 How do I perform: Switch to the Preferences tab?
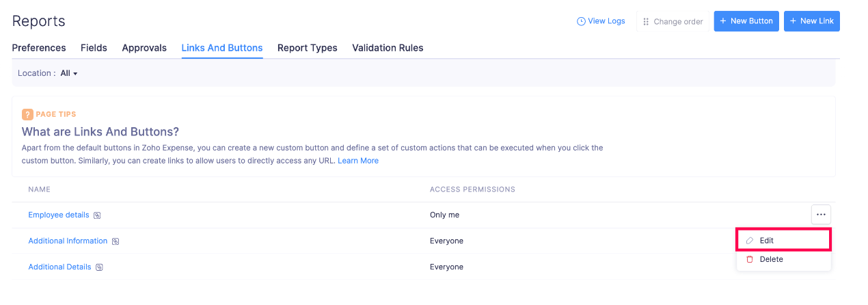(39, 48)
